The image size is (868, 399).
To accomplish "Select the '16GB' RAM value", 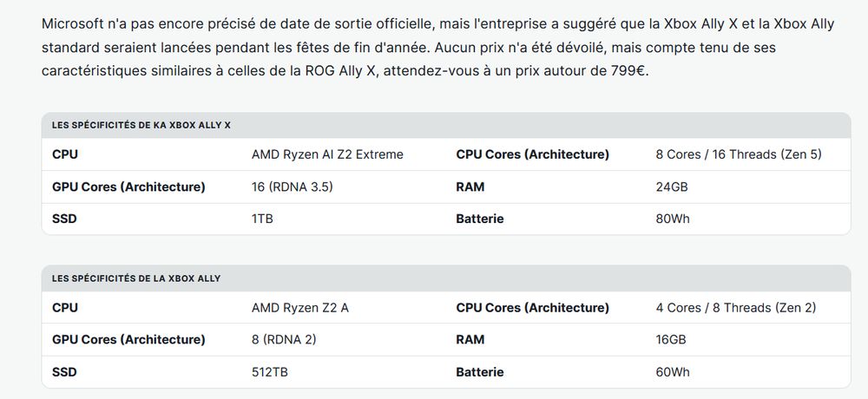I will point(671,339).
